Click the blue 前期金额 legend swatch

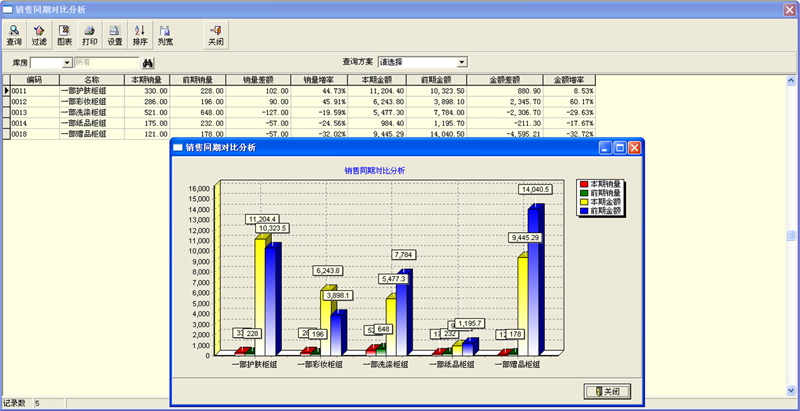[584, 211]
